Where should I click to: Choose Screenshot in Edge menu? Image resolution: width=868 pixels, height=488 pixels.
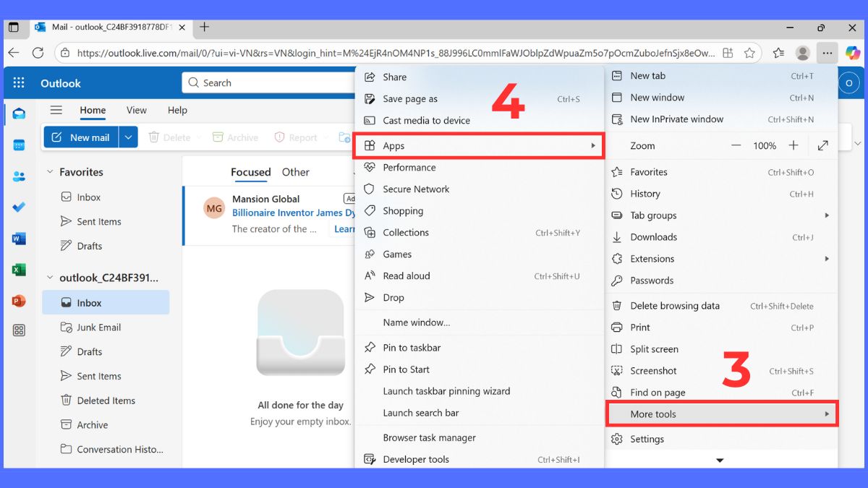pyautogui.click(x=721, y=371)
